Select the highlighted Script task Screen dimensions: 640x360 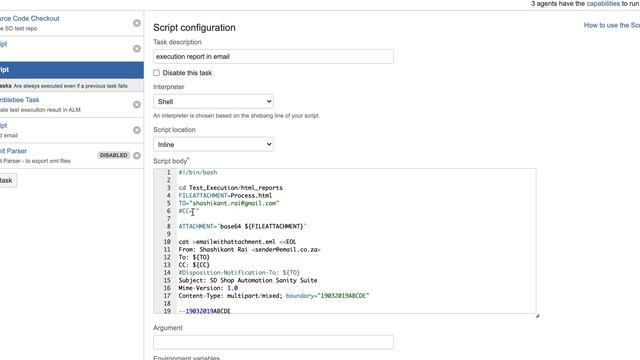[71, 70]
